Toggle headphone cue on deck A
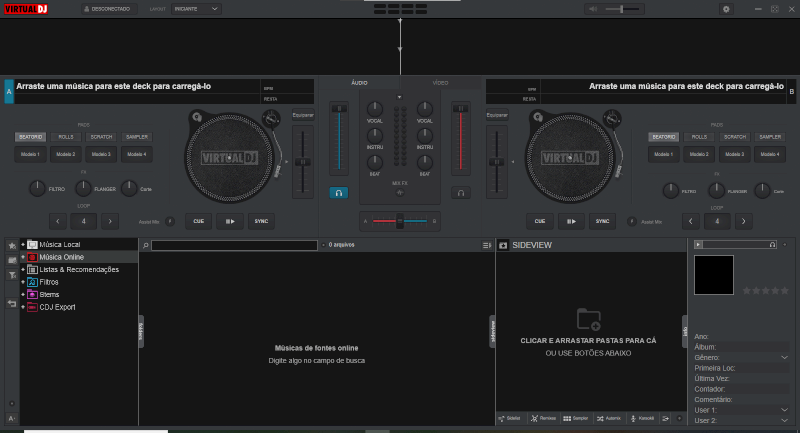The image size is (800, 433). coord(340,192)
